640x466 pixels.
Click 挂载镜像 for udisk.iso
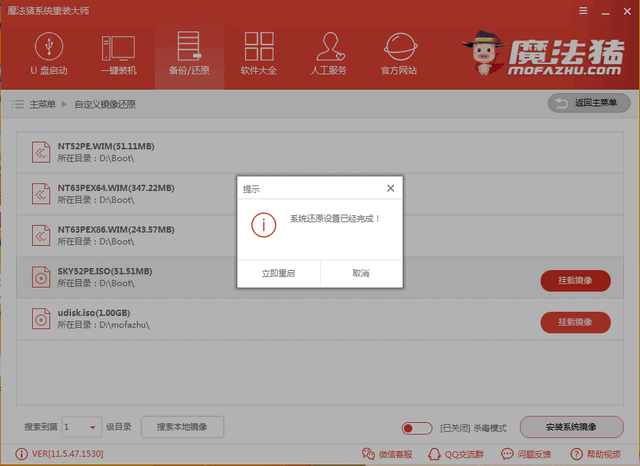click(575, 322)
